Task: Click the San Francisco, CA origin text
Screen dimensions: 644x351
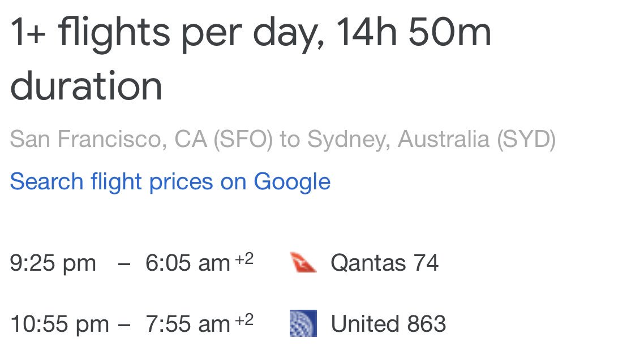Action: [x=108, y=139]
